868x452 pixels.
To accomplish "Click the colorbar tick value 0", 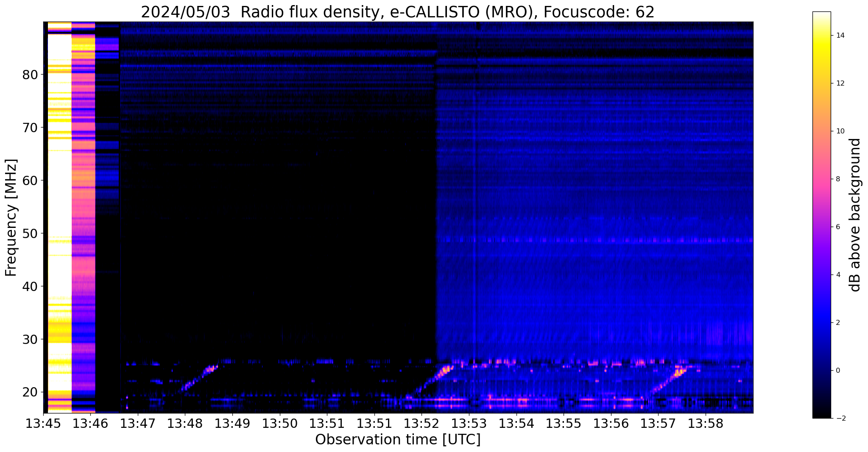I will tap(837, 371).
